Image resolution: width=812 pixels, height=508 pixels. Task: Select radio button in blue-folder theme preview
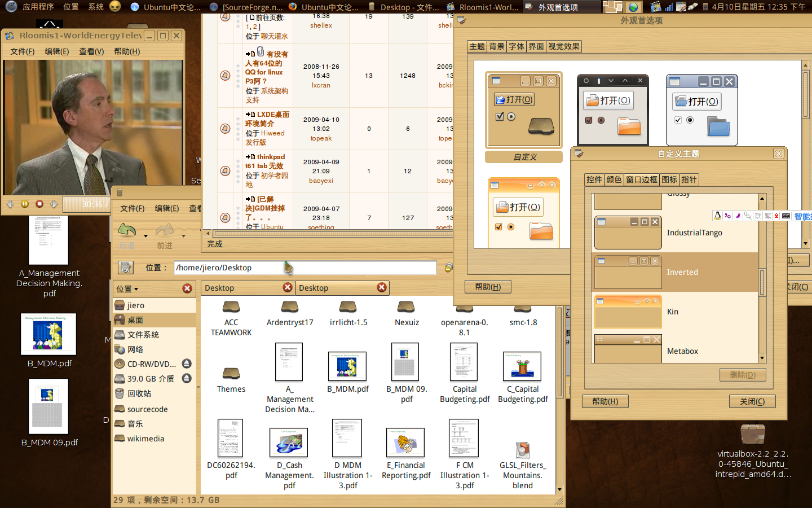click(690, 120)
